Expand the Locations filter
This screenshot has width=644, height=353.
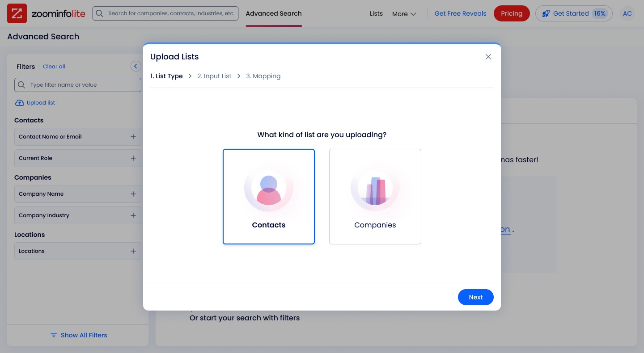tap(78, 251)
